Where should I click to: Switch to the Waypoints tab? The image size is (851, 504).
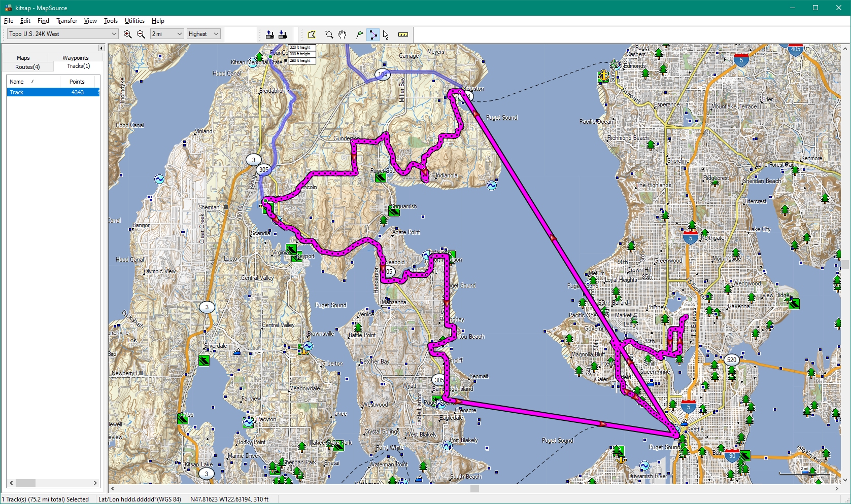(76, 58)
